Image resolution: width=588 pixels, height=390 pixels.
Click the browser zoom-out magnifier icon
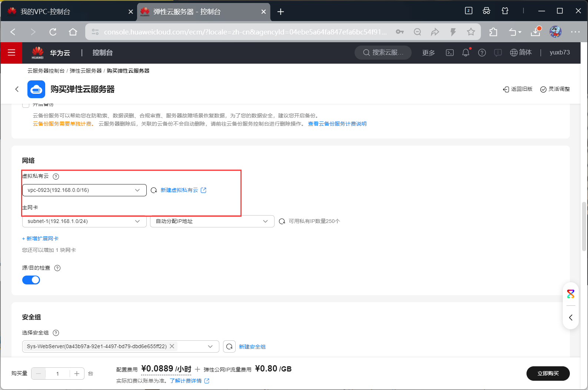418,32
